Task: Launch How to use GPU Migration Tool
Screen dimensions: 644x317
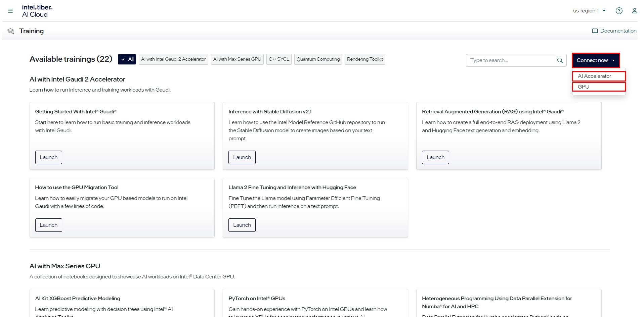Action: [49, 225]
